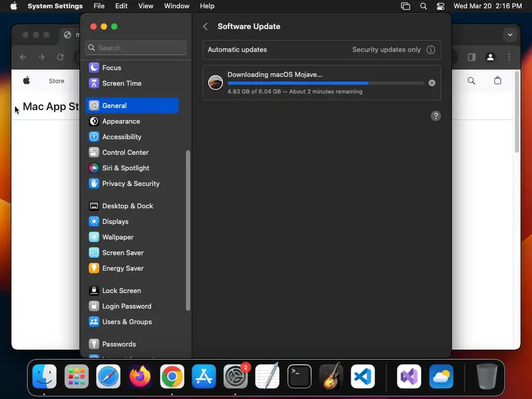532x399 pixels.
Task: Open the System Settings menu
Action: click(55, 6)
